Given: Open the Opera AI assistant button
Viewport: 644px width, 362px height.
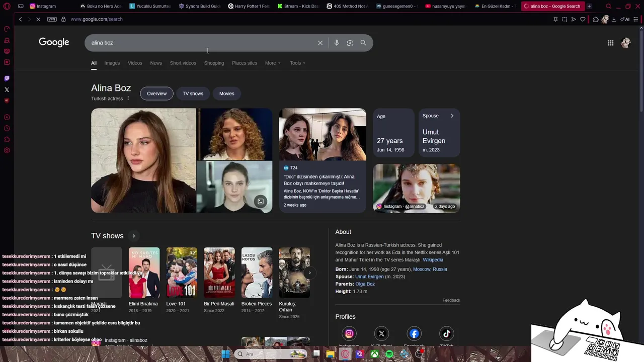Looking at the screenshot, I should point(625,19).
